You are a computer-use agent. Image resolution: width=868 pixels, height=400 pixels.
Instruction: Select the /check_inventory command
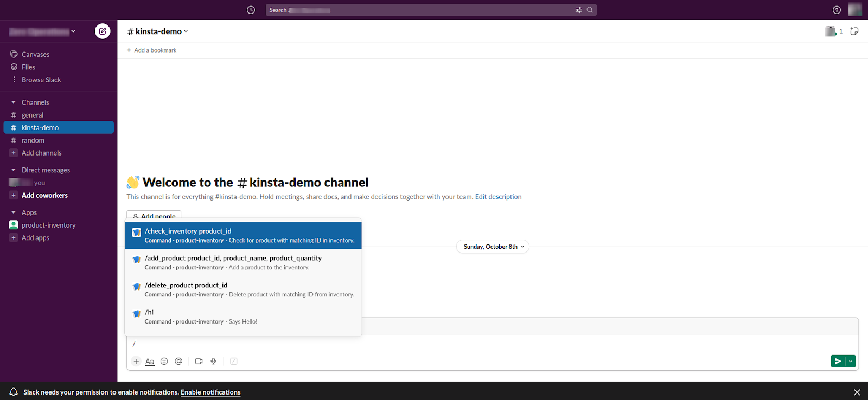point(243,235)
